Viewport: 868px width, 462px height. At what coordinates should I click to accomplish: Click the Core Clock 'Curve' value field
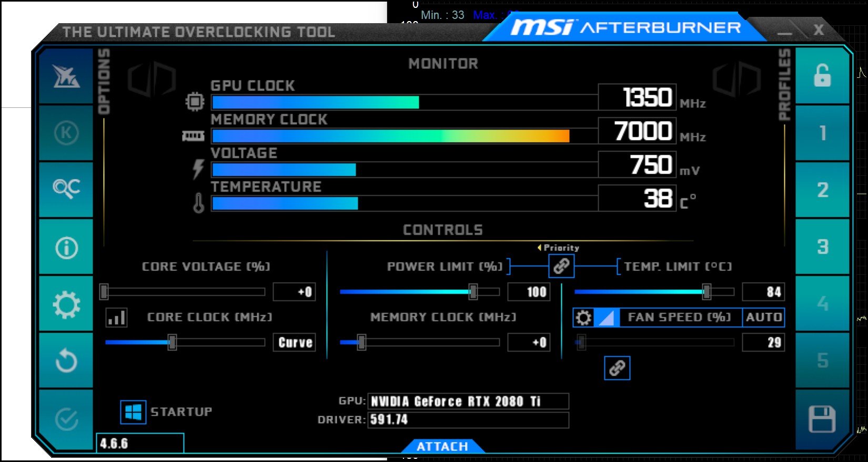click(294, 343)
